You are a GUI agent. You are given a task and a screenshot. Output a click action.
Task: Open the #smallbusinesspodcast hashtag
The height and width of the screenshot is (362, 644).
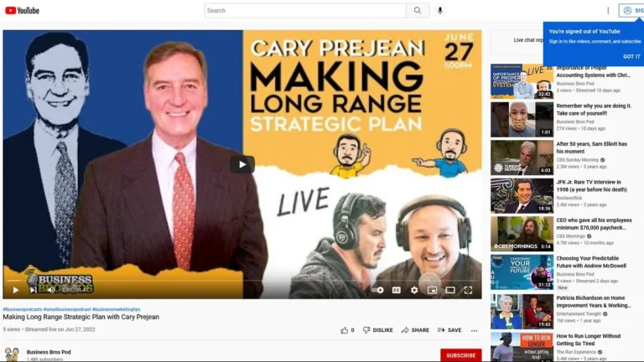pyautogui.click(x=67, y=309)
